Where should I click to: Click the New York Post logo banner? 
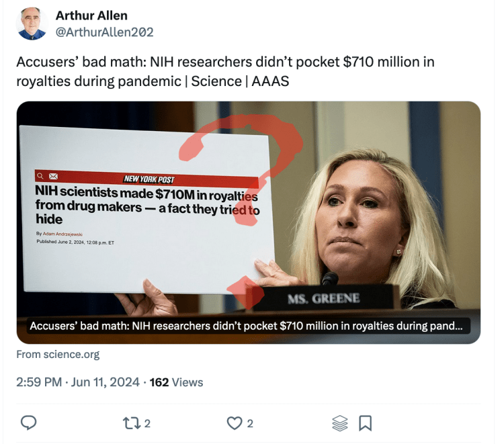(x=149, y=179)
